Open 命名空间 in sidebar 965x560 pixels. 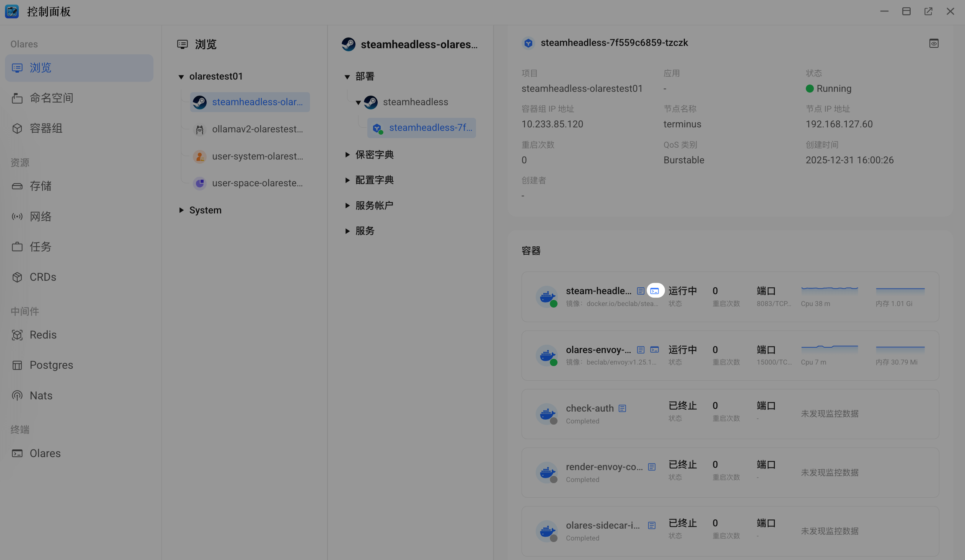click(x=51, y=98)
